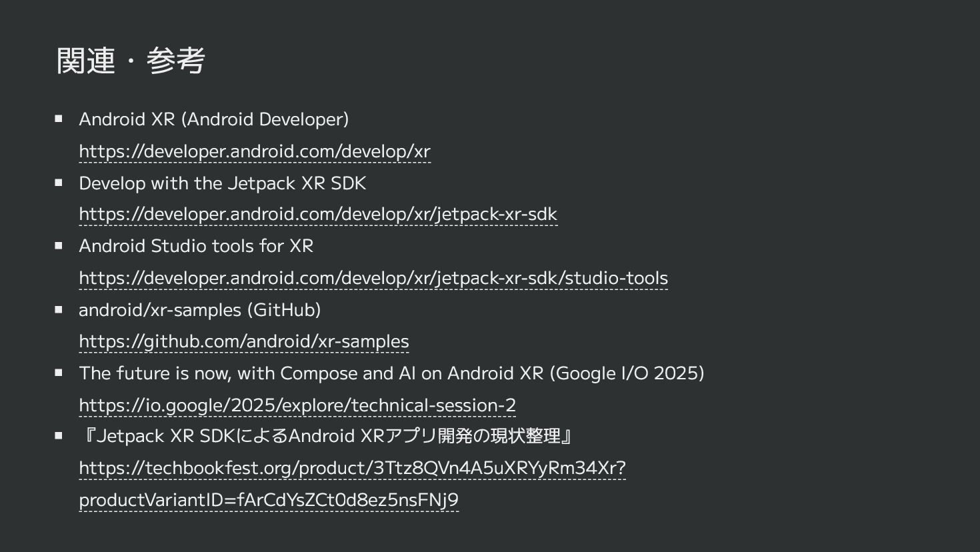Open the github.com/android/xr-samples link
This screenshot has width=980, height=552.
[x=244, y=341]
